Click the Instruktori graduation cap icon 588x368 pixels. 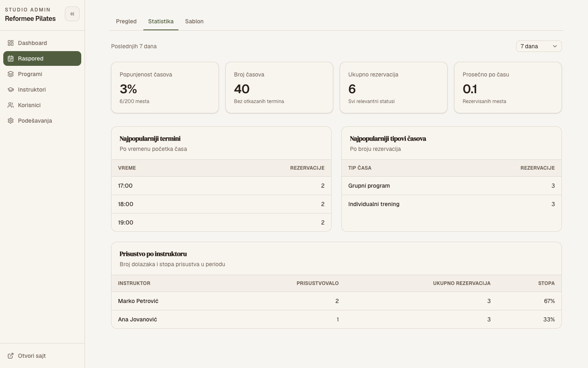11,90
